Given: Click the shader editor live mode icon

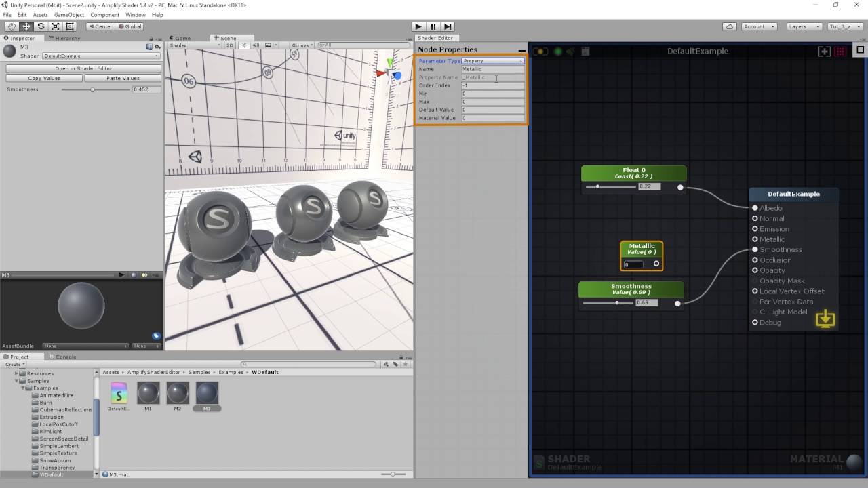Looking at the screenshot, I should (540, 52).
